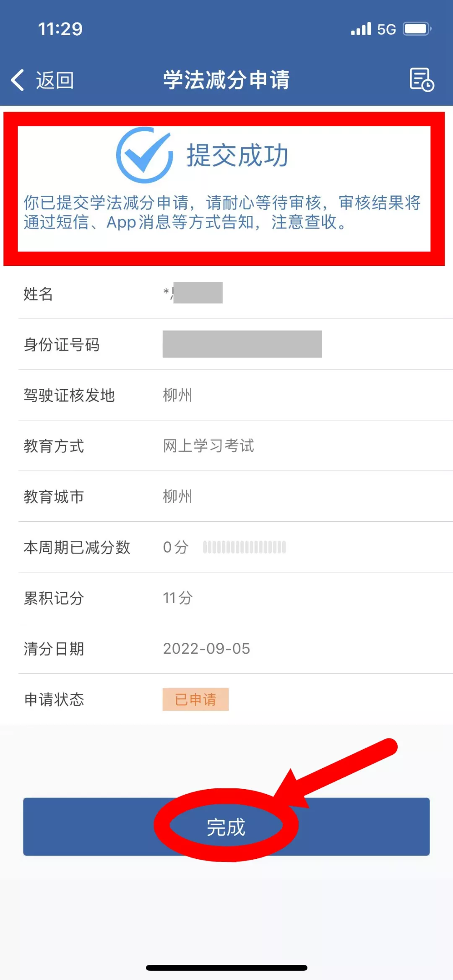
Task: Tap the 已申请 status badge
Action: [x=195, y=699]
